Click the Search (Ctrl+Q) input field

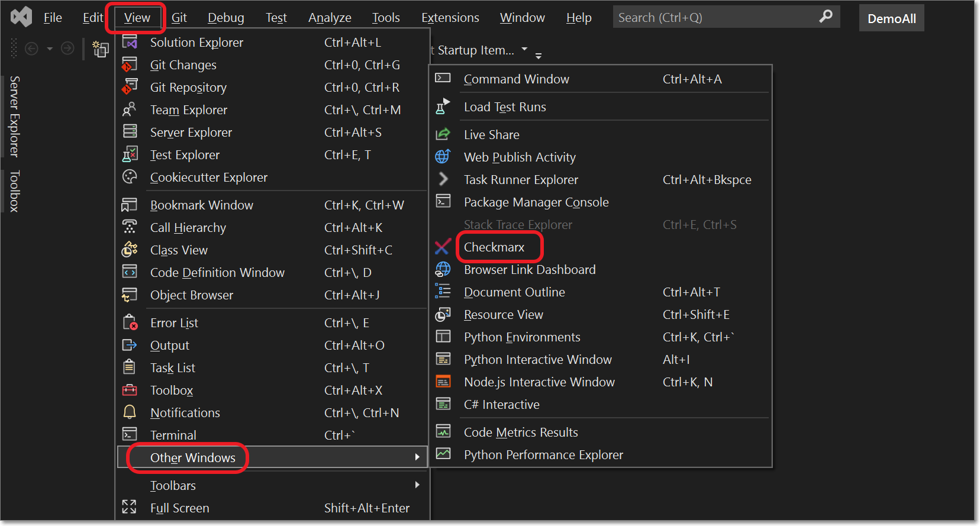click(726, 17)
